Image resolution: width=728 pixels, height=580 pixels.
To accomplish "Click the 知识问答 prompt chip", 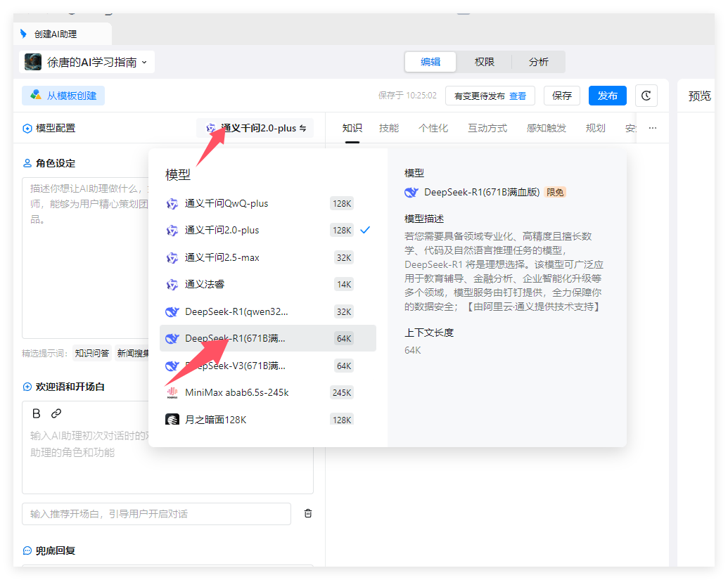I will [x=92, y=354].
